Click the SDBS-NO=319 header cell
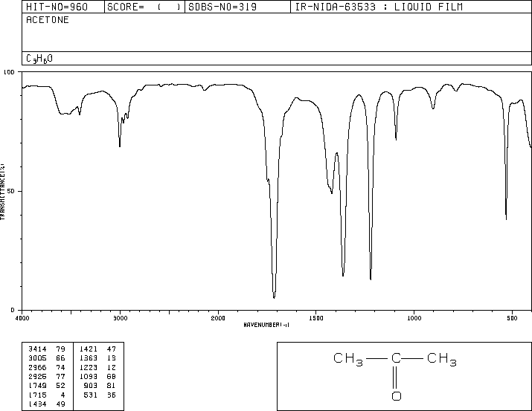The width and height of the screenshot is (532, 411). [237, 7]
